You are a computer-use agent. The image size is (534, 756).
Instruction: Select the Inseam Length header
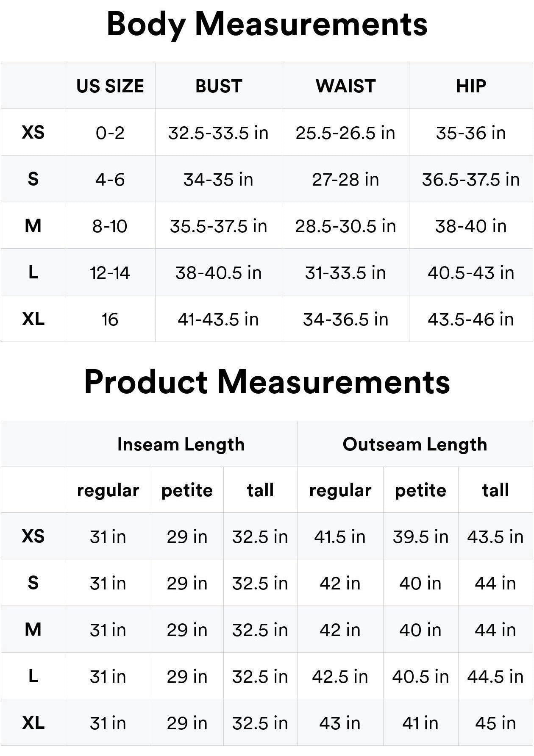tap(181, 444)
